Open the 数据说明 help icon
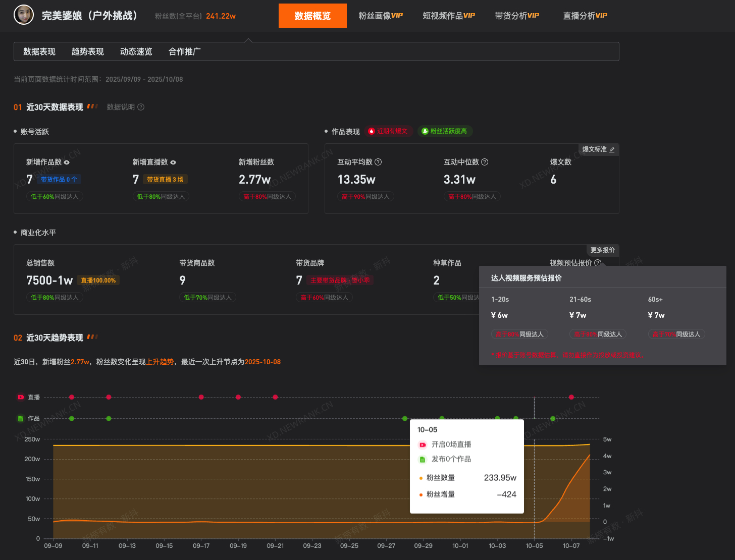Screen dimensions: 735x560 coord(141,107)
